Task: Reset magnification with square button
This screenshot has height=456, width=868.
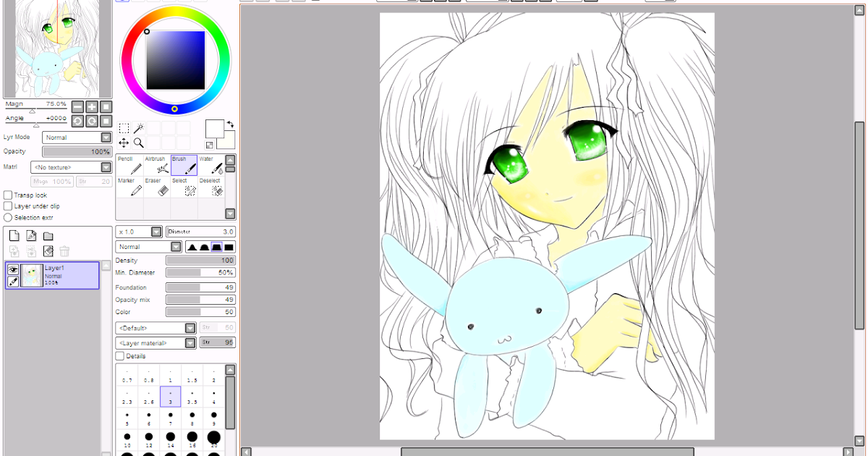Action: tap(106, 107)
